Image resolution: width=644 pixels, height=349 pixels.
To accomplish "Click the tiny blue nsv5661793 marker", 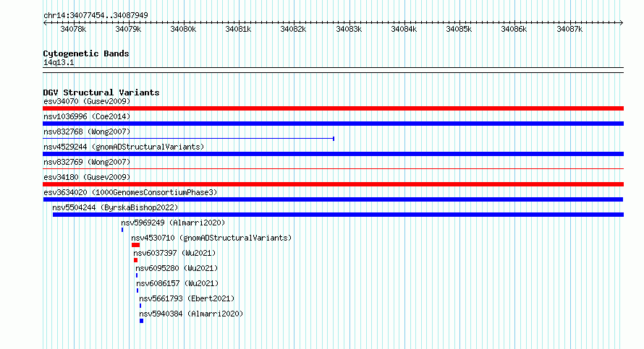I will click(x=140, y=306).
